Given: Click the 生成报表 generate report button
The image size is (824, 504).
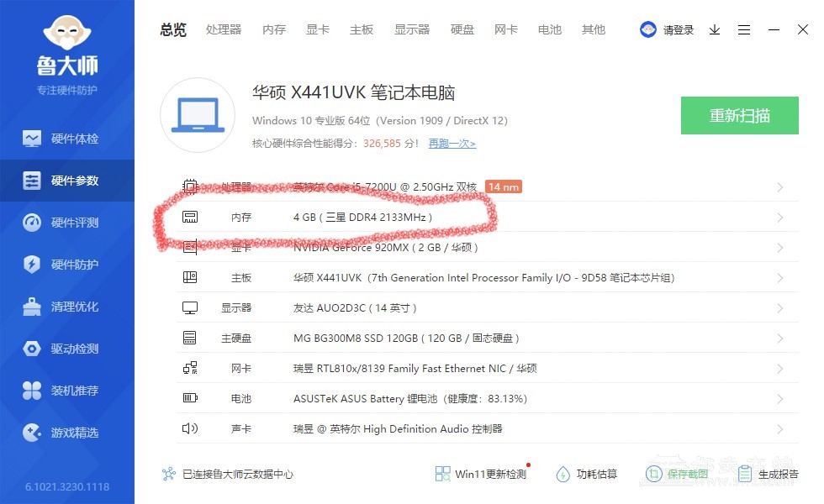Looking at the screenshot, I should (x=768, y=474).
